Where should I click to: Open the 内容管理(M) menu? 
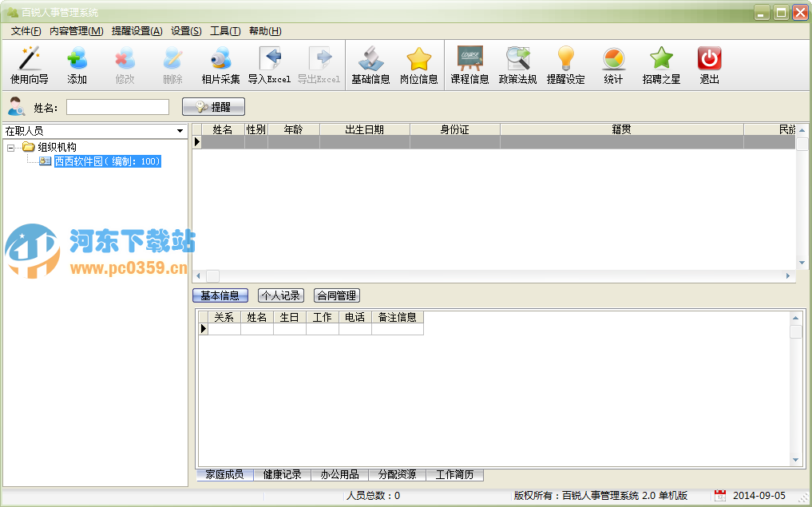[x=77, y=31]
